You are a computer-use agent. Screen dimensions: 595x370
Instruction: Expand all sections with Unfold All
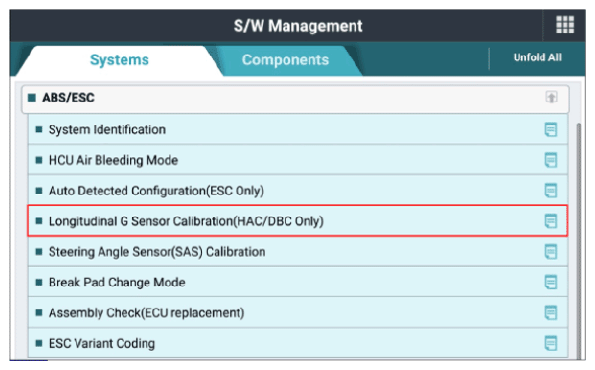point(537,58)
